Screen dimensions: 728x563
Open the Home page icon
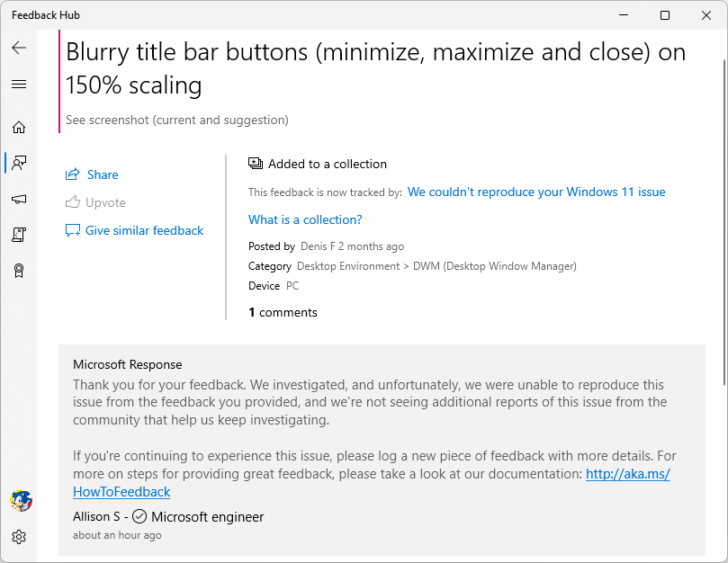[19, 127]
